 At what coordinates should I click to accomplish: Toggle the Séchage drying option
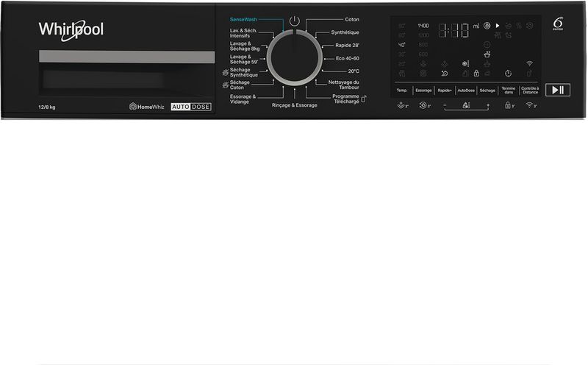click(487, 90)
